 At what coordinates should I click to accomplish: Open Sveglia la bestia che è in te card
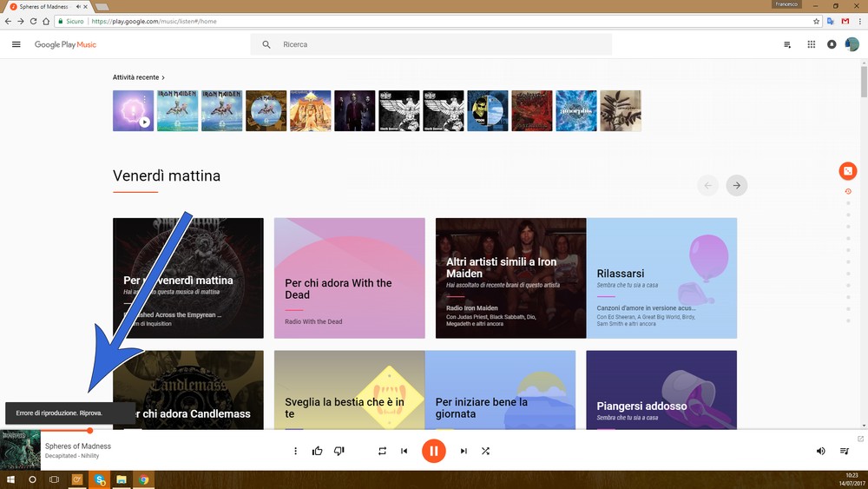point(349,390)
